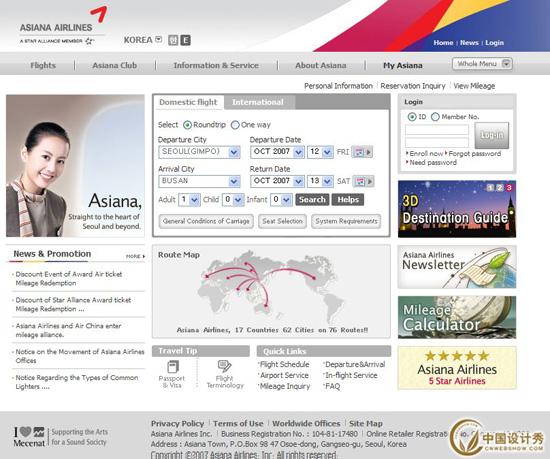
Task: Expand the Whole Menu dropdown
Action: (x=482, y=64)
